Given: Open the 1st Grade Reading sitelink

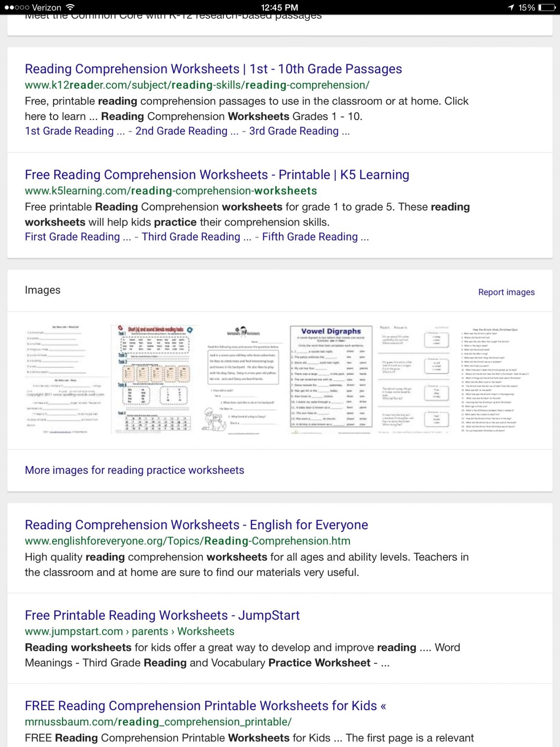Looking at the screenshot, I should (x=75, y=131).
